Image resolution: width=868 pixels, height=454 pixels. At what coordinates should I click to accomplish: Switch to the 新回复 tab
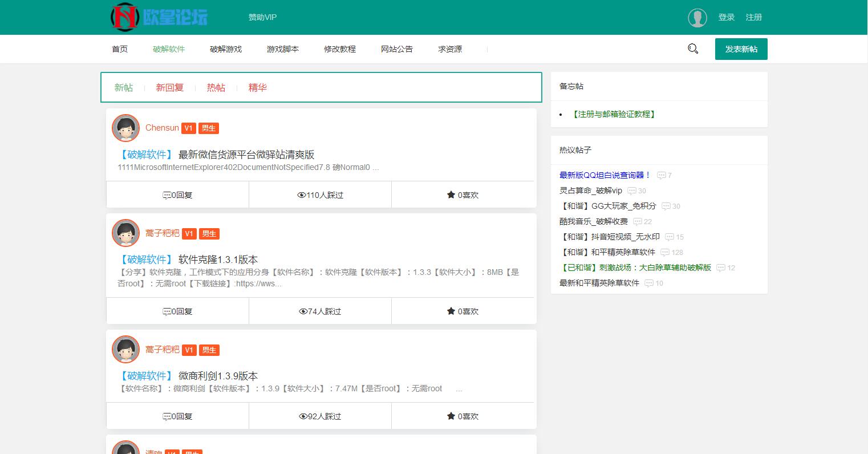(x=169, y=87)
